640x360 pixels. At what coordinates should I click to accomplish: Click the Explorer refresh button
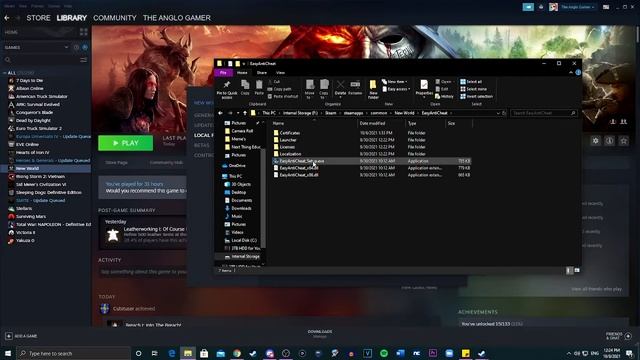click(504, 113)
